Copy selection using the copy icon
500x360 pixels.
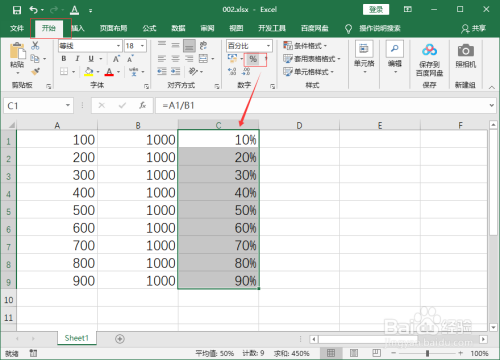(x=35, y=59)
